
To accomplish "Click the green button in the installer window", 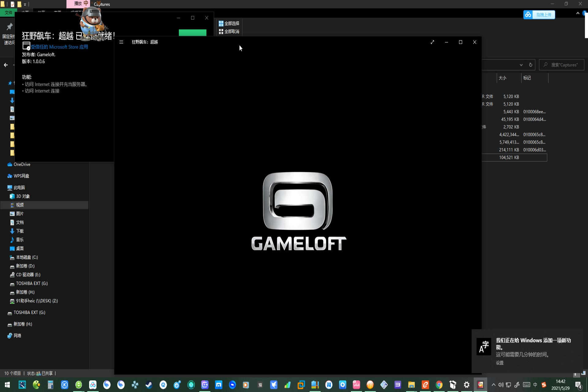I will click(192, 32).
